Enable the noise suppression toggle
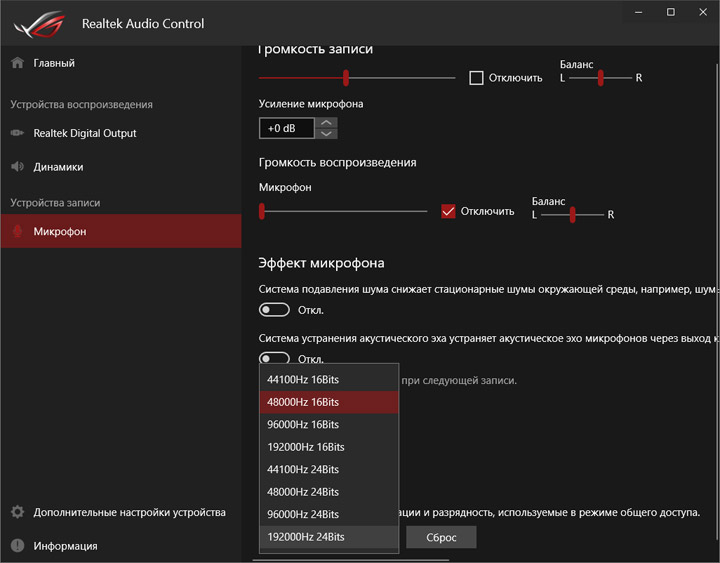The width and height of the screenshot is (720, 563). coord(274,310)
